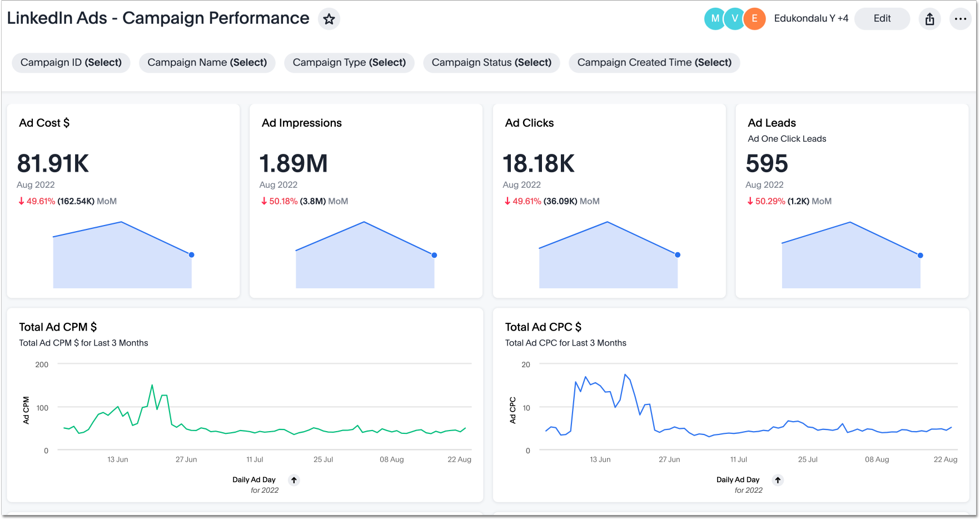Select the Ad Impressions 1.89M value
The image size is (980, 520).
(x=293, y=164)
